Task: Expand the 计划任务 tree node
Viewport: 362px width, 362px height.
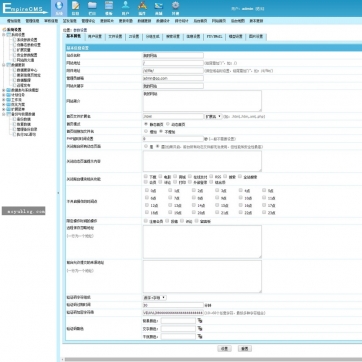Action: point(4,95)
